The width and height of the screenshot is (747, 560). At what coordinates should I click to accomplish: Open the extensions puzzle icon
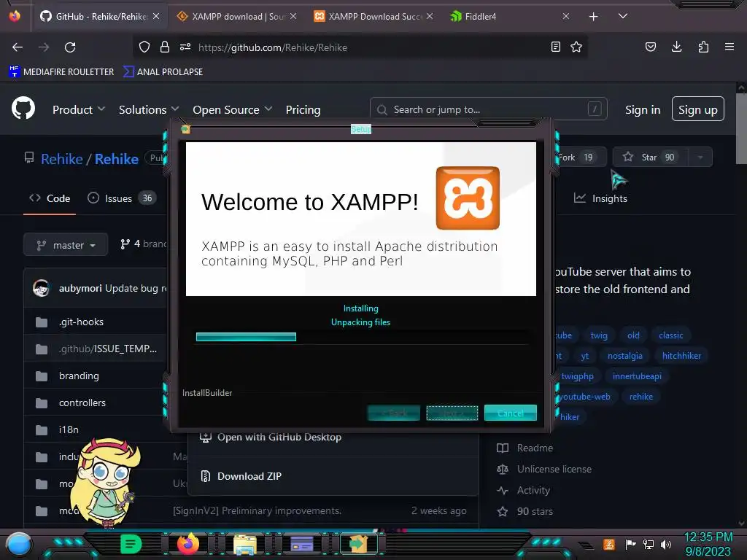click(703, 47)
